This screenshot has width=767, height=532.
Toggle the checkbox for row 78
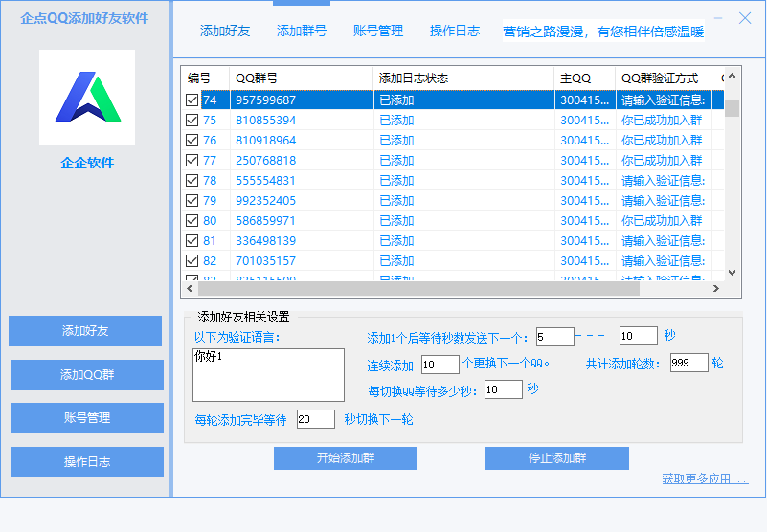click(192, 181)
